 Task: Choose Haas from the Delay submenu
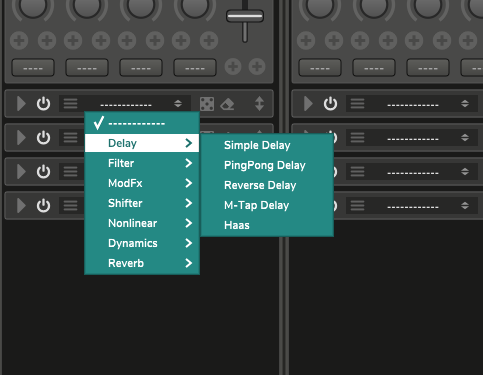[267, 225]
